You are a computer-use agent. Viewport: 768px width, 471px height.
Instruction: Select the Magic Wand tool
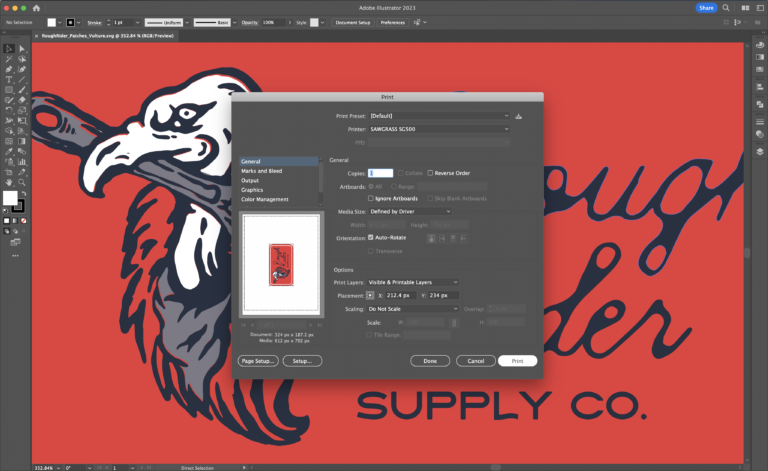(9, 59)
